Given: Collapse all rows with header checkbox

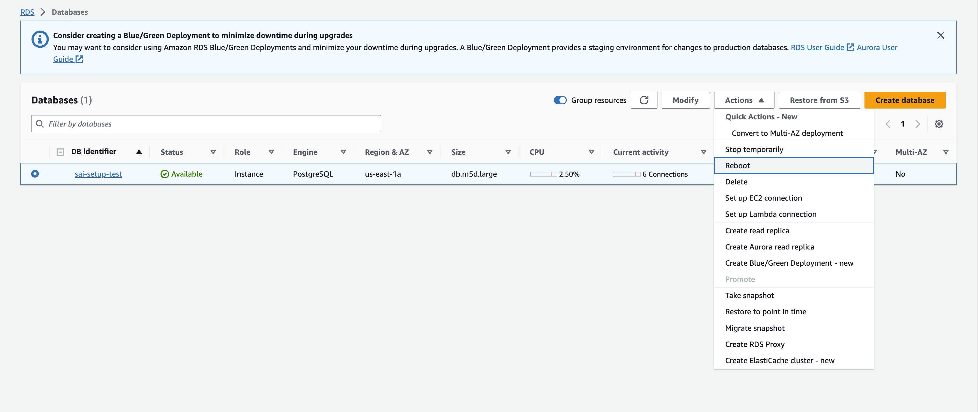Looking at the screenshot, I should click(60, 152).
